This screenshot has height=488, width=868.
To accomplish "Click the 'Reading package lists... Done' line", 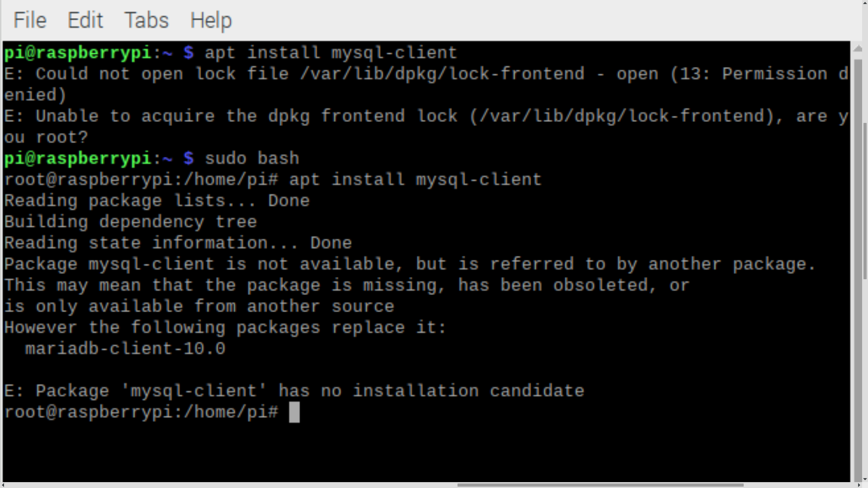I will (x=157, y=201).
